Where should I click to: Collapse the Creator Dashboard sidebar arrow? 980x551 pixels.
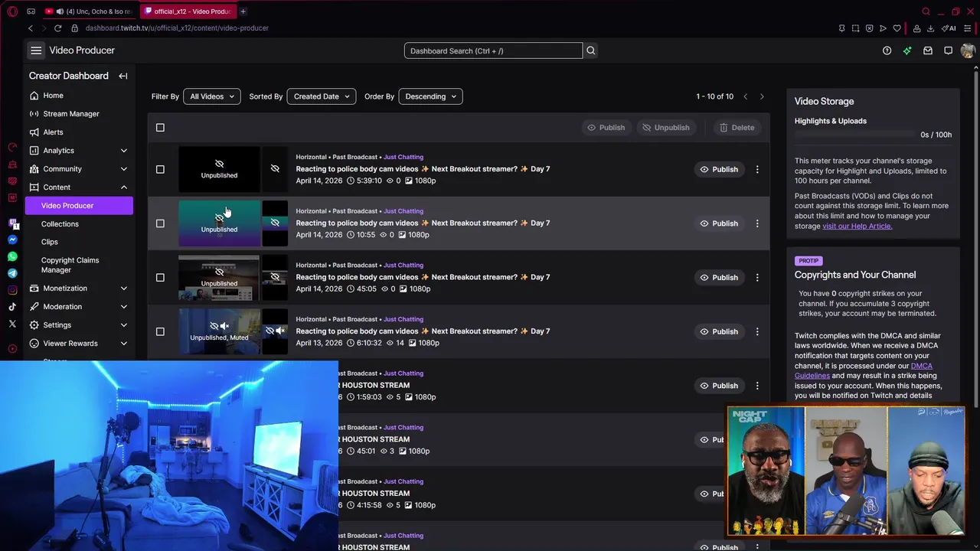click(123, 76)
